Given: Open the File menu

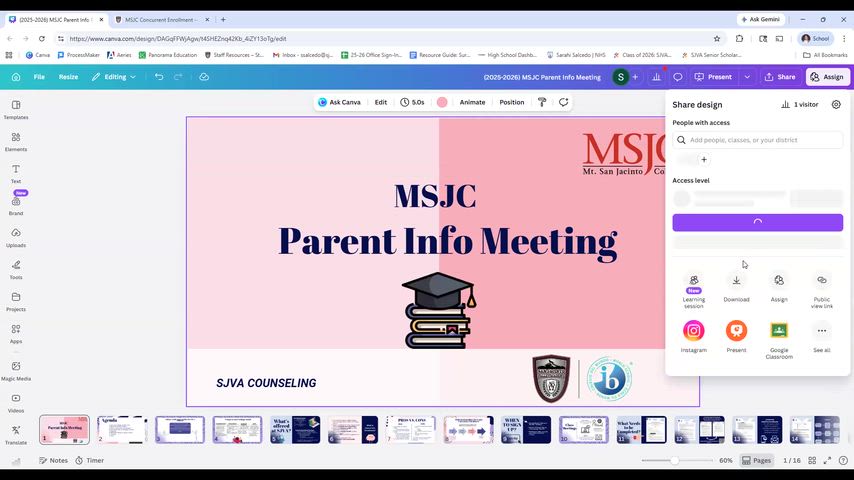Looking at the screenshot, I should pyautogui.click(x=39, y=77).
